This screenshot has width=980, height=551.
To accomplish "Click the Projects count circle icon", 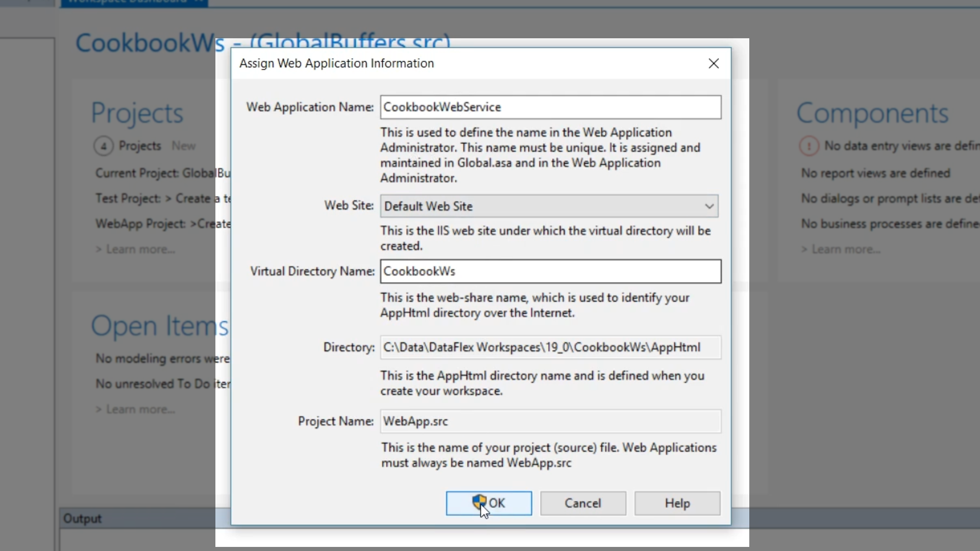I will (x=104, y=146).
